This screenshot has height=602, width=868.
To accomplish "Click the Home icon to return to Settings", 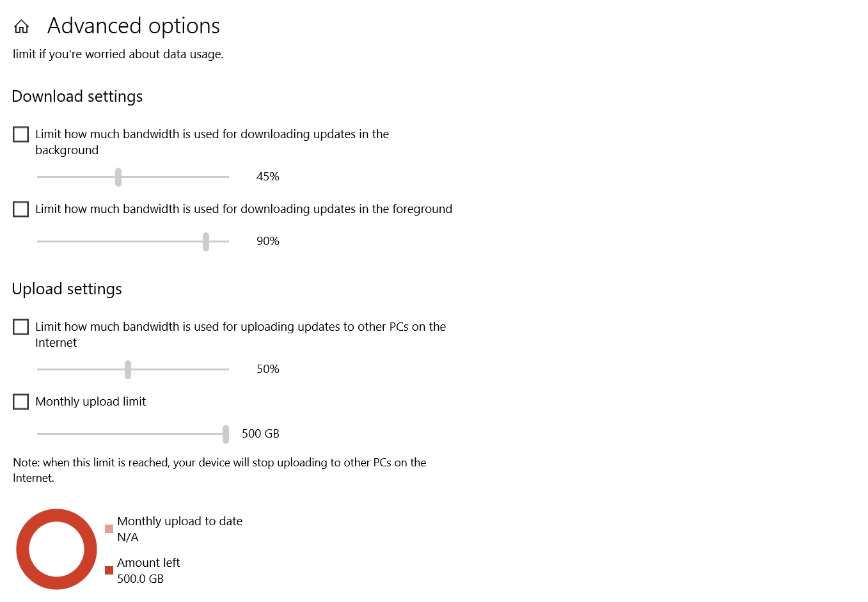I will pos(21,26).
